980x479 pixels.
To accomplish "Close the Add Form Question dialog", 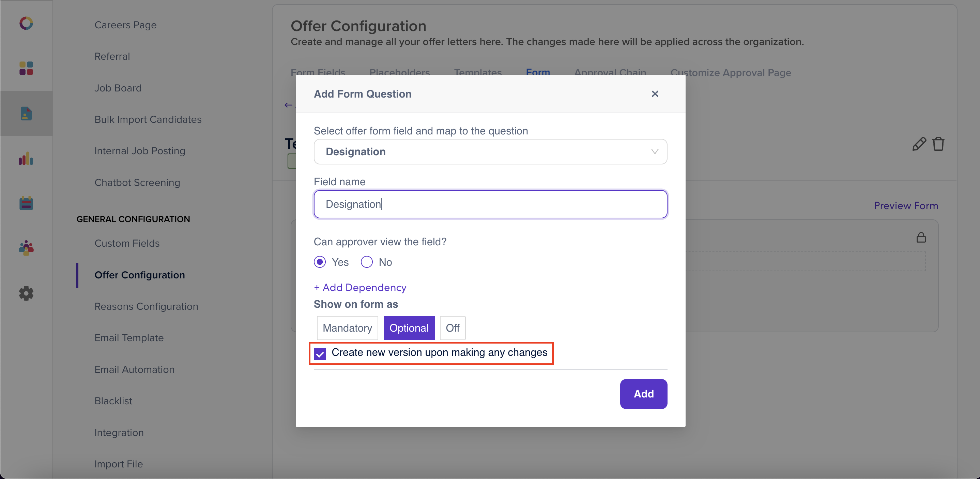I will pos(655,94).
